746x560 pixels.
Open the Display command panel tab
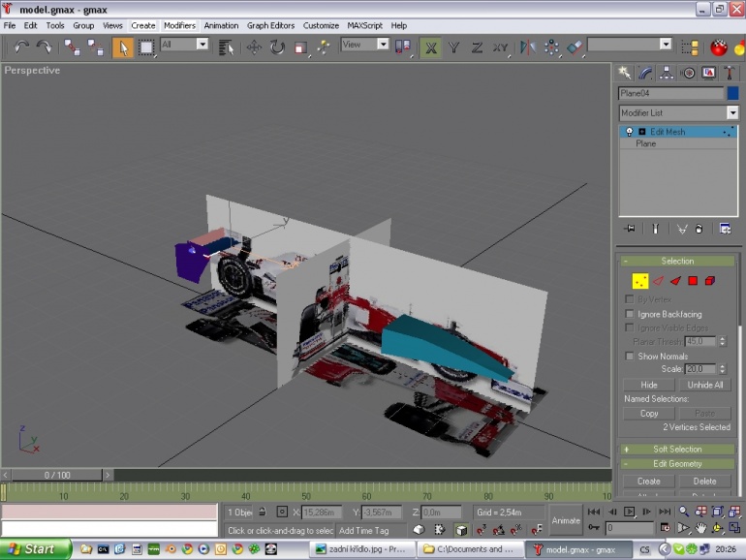coord(709,73)
